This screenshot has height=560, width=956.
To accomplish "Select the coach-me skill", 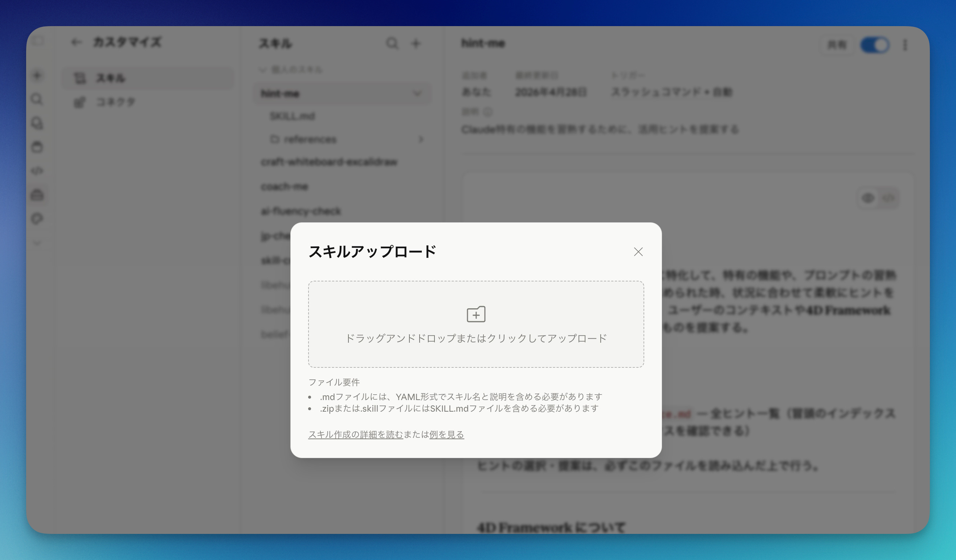I will [285, 186].
